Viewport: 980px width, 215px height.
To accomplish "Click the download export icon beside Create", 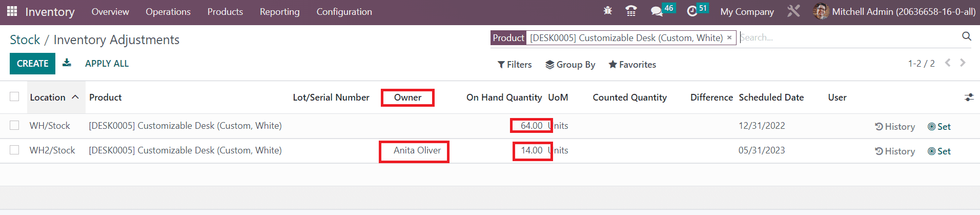I will 67,63.
